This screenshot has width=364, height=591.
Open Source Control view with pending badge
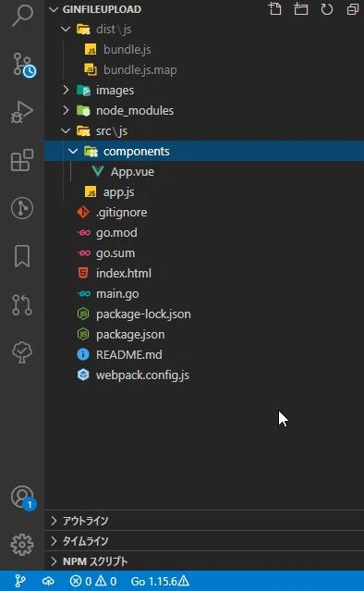(x=23, y=65)
